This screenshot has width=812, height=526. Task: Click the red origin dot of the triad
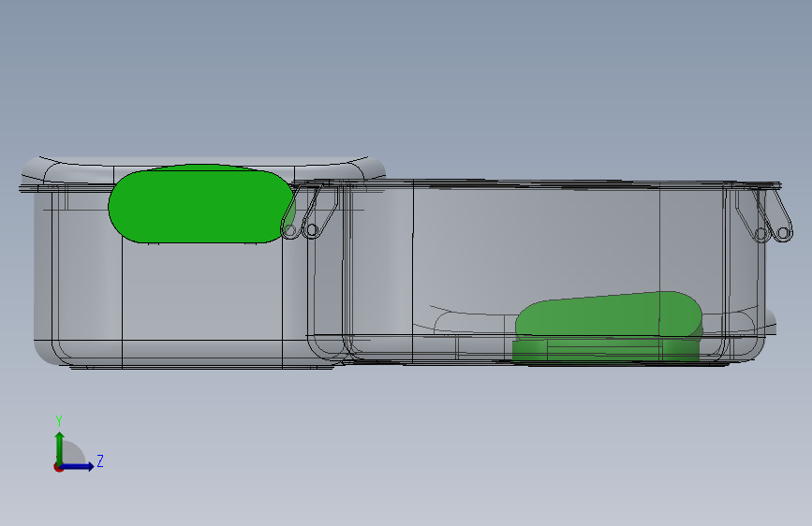58,467
